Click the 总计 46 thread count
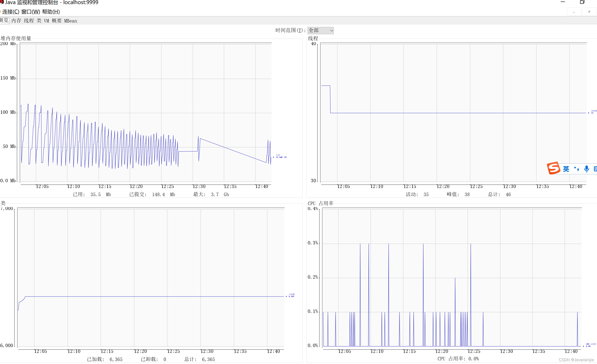Image resolution: width=597 pixels, height=364 pixels. [x=499, y=194]
